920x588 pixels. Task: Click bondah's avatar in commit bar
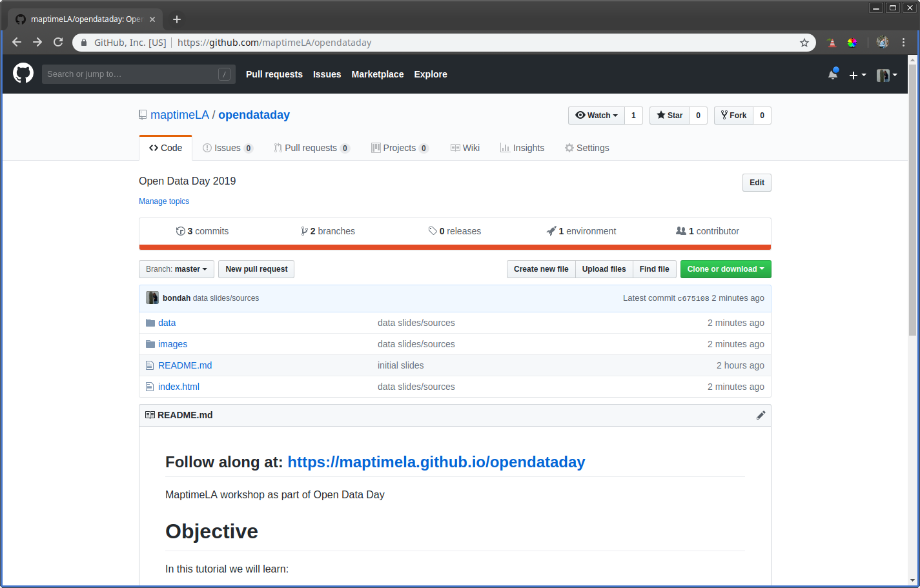click(152, 298)
